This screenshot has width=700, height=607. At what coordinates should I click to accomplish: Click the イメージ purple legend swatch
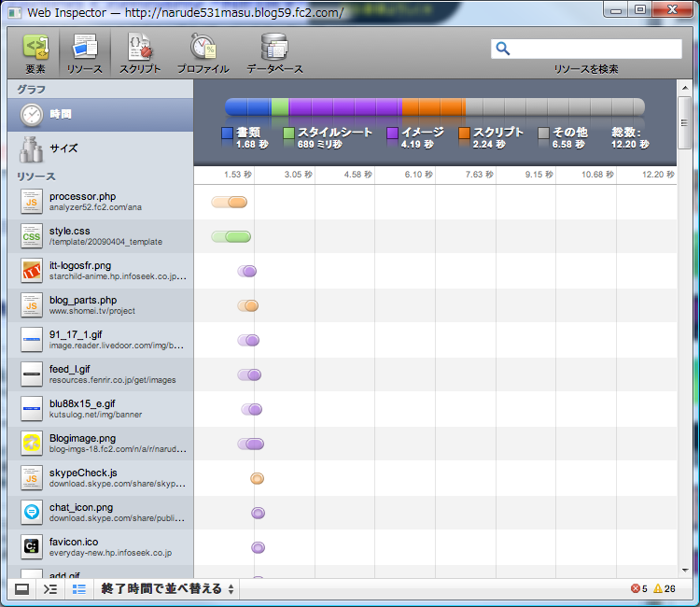[x=392, y=133]
